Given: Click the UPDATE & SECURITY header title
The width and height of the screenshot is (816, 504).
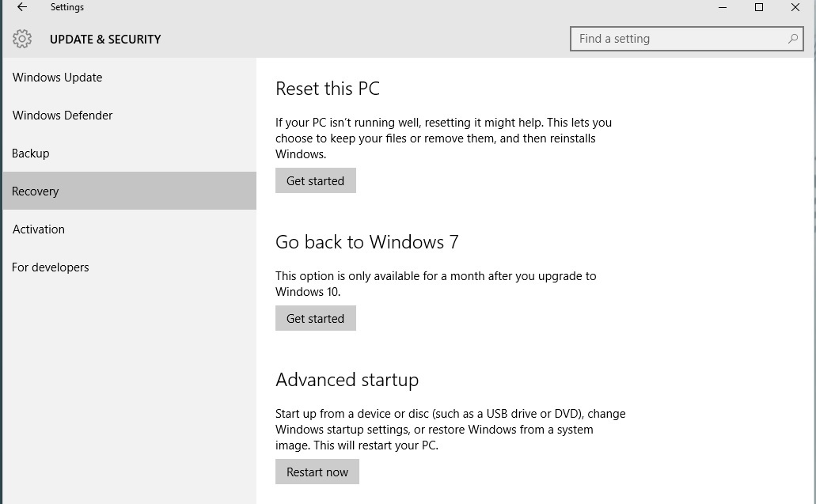Looking at the screenshot, I should 105,39.
